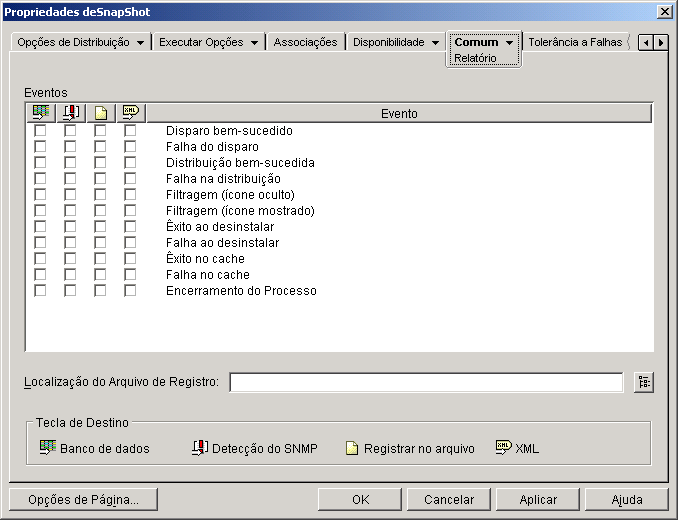
Task: Click the SNMP trap column header icon
Action: pos(71,113)
